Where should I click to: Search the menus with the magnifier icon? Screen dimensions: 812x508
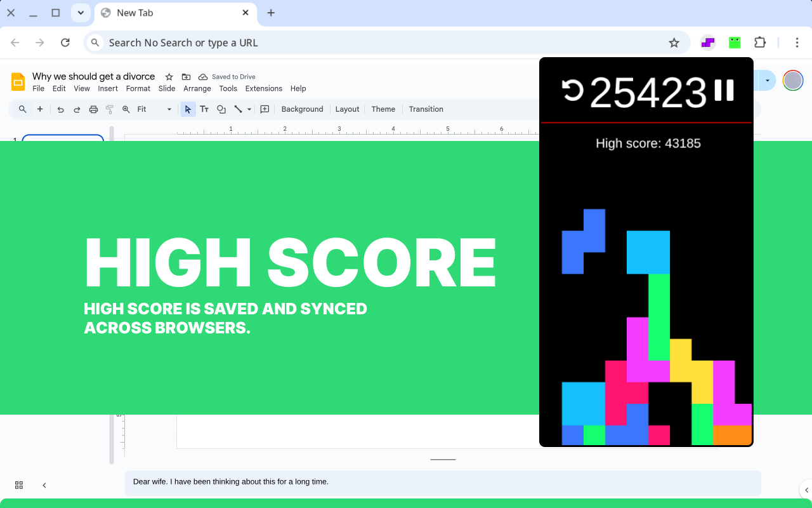coord(23,109)
